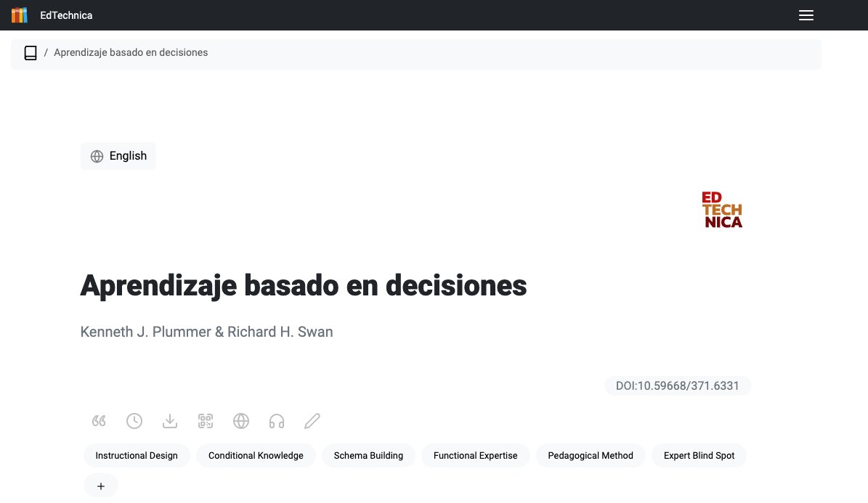
Task: Copy the DOI:10.59668/371.6331 badge
Action: 678,385
